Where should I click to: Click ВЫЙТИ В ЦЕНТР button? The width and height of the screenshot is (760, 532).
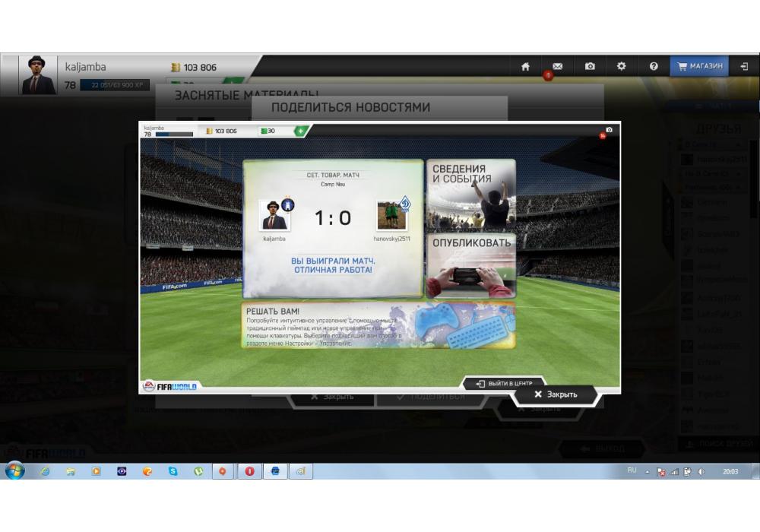pos(504,383)
